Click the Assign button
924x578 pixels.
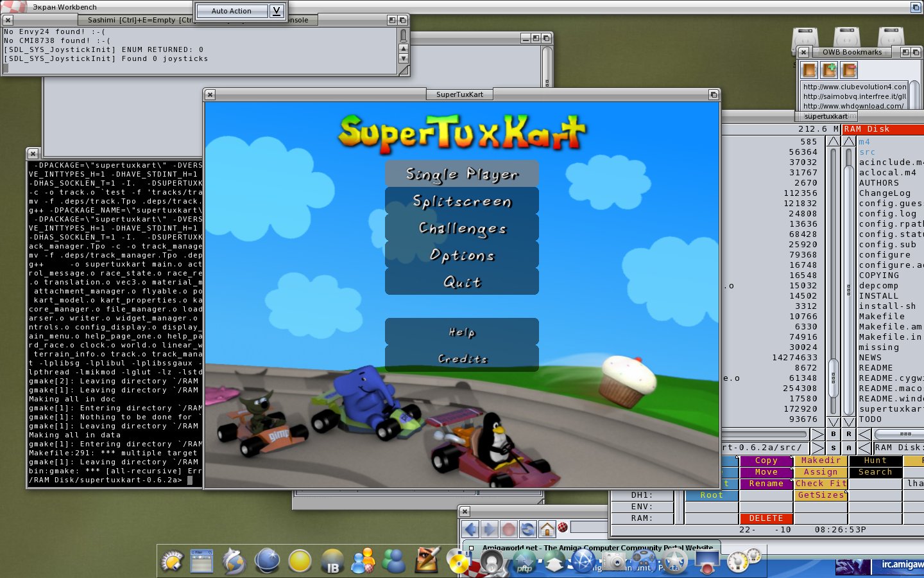821,472
